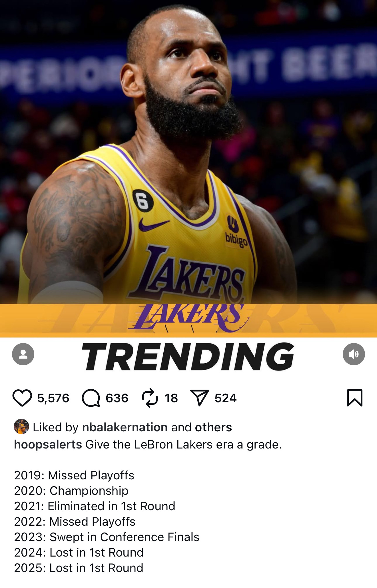Tap the heart like icon
The image size is (377, 588).
(x=22, y=398)
